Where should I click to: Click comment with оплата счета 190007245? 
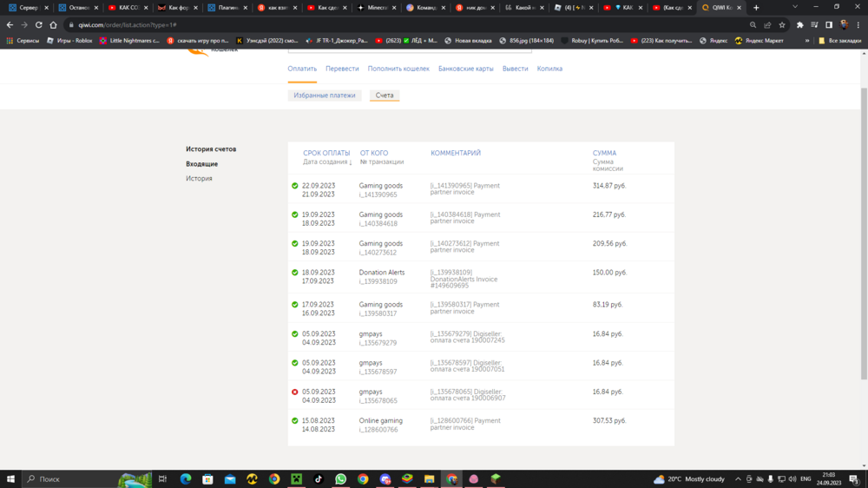pyautogui.click(x=467, y=337)
